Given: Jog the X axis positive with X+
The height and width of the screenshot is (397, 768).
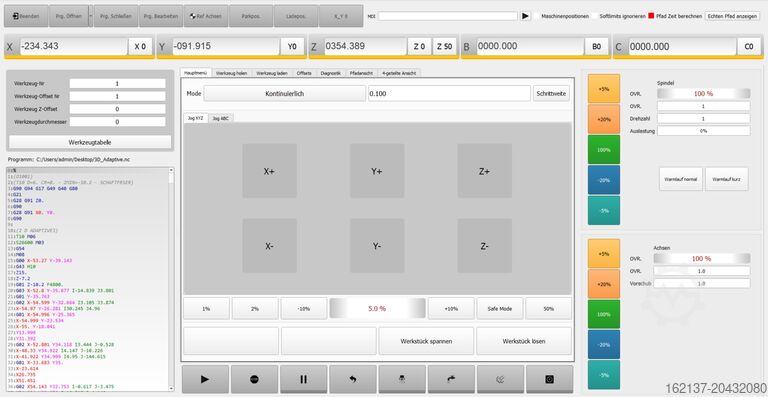Looking at the screenshot, I should click(x=269, y=171).
